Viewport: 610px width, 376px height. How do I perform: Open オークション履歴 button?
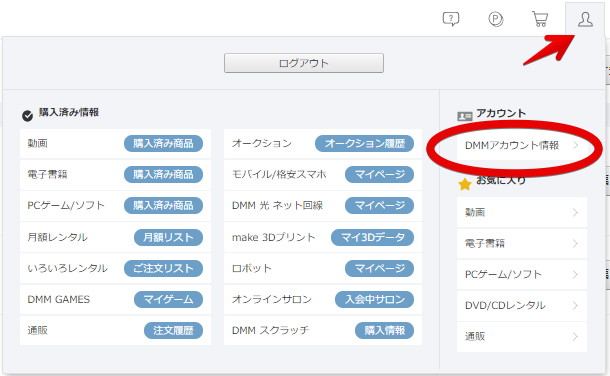click(365, 143)
